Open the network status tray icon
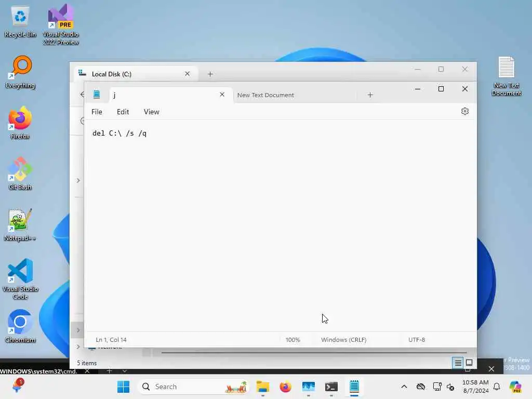532x399 pixels. (437, 387)
